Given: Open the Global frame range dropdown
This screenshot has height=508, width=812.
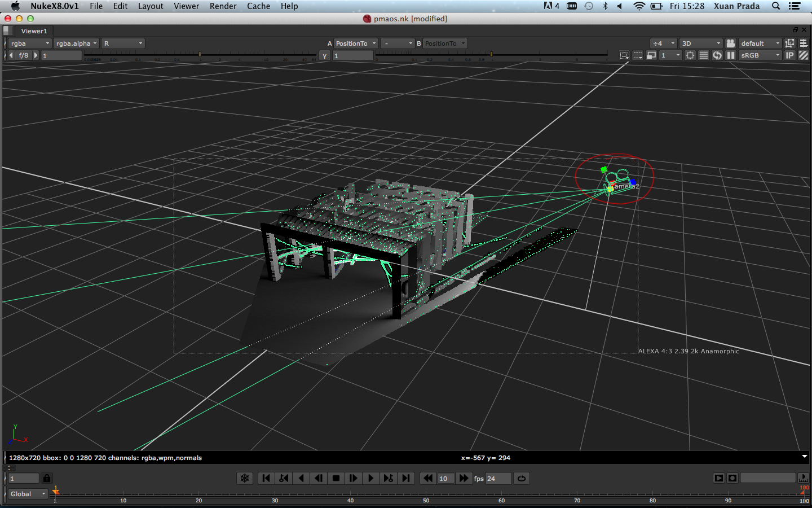Looking at the screenshot, I should click(x=28, y=494).
